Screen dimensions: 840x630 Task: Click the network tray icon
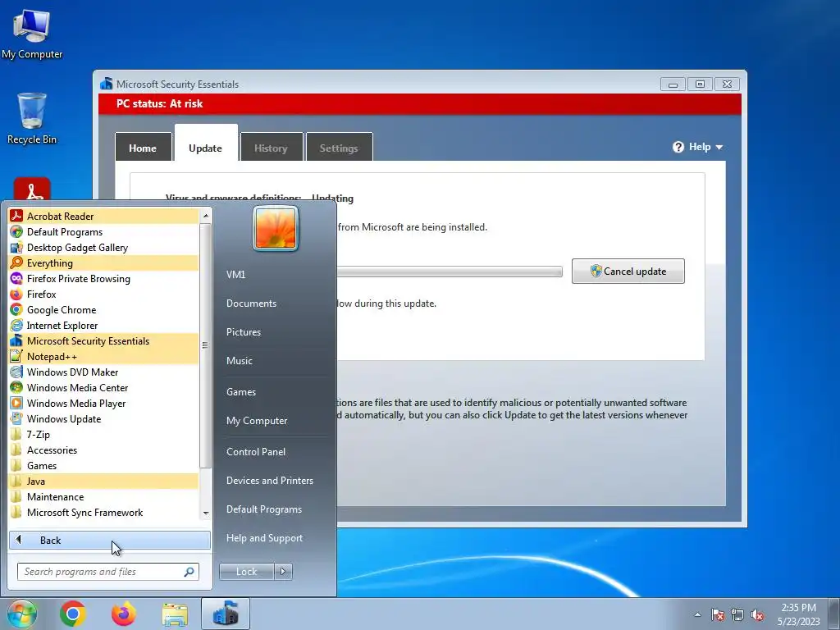[x=737, y=614]
